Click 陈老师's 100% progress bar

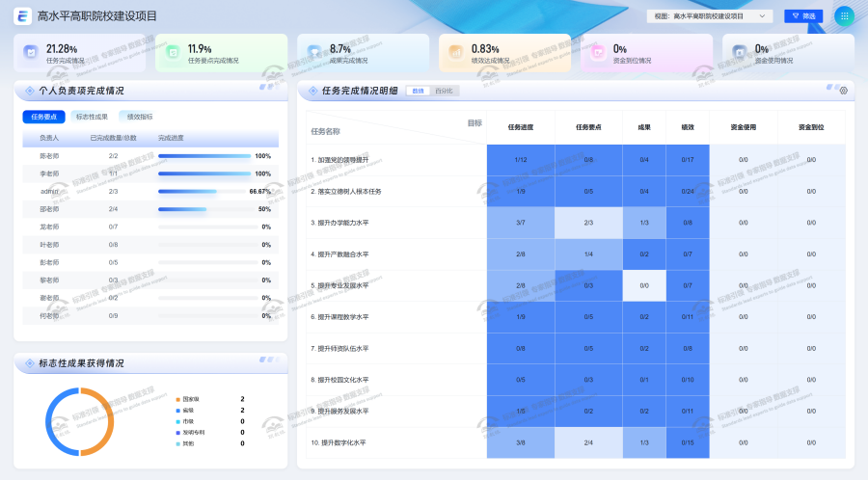click(204, 156)
